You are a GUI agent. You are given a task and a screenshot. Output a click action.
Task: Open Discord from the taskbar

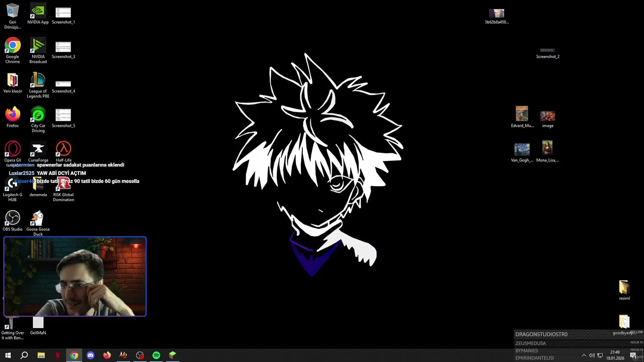click(x=91, y=355)
